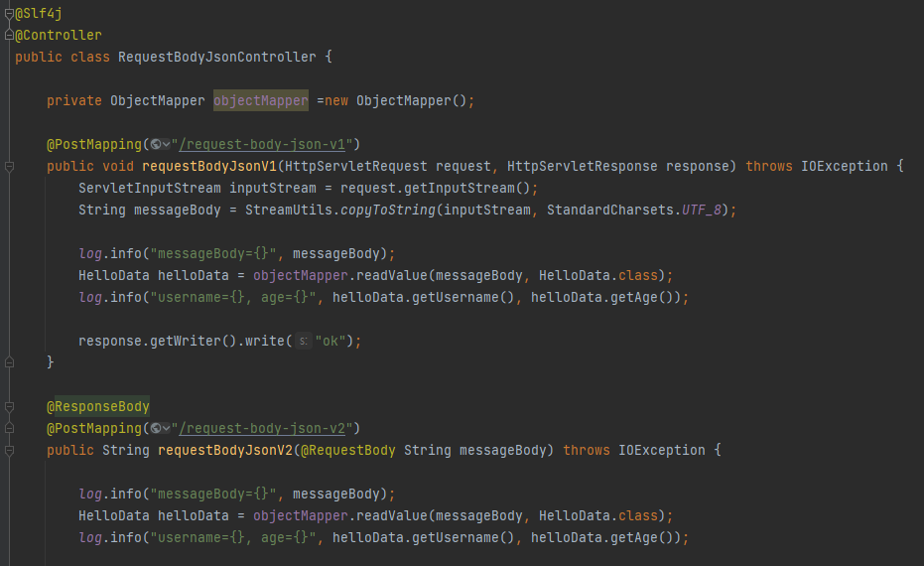Click the @RequestBody parameter annotation

click(347, 451)
